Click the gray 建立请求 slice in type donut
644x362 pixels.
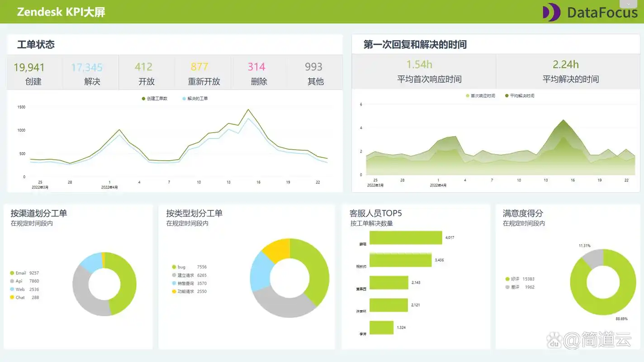[283, 306]
